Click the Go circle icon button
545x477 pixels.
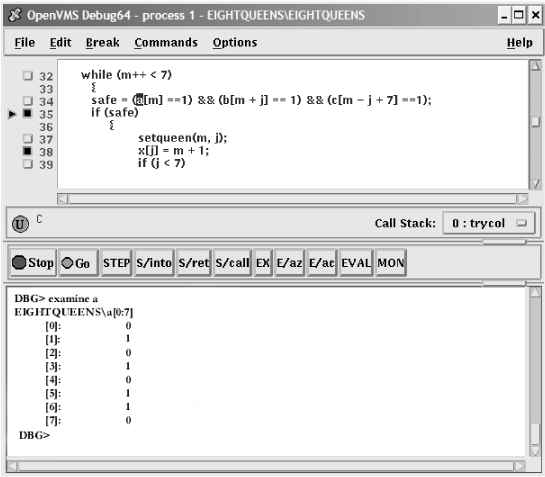79,262
